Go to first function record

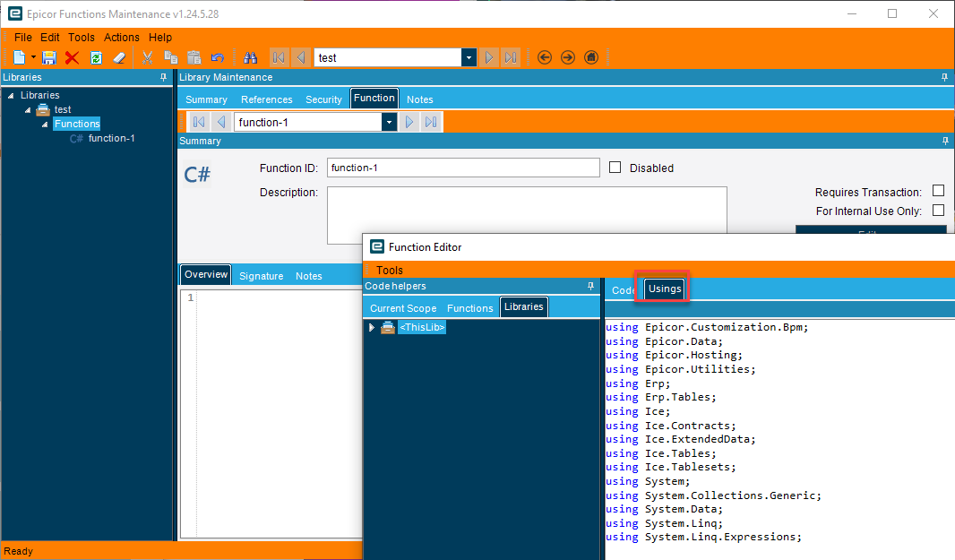coord(199,122)
